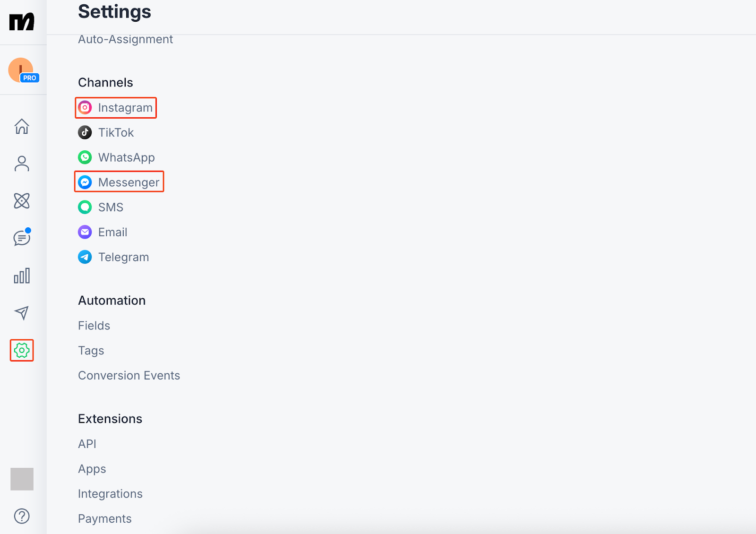Open Auto-Assignment settings link
This screenshot has width=756, height=534.
tap(125, 40)
